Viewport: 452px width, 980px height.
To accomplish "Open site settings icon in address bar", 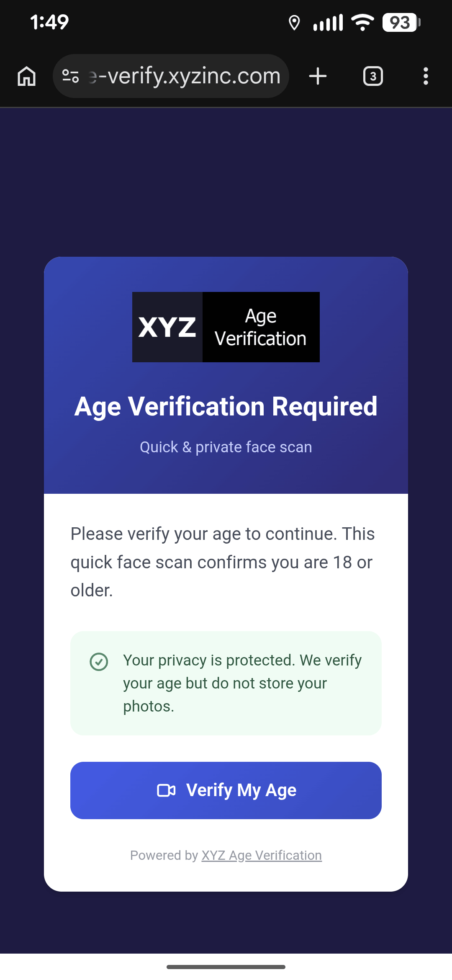I will (x=70, y=76).
